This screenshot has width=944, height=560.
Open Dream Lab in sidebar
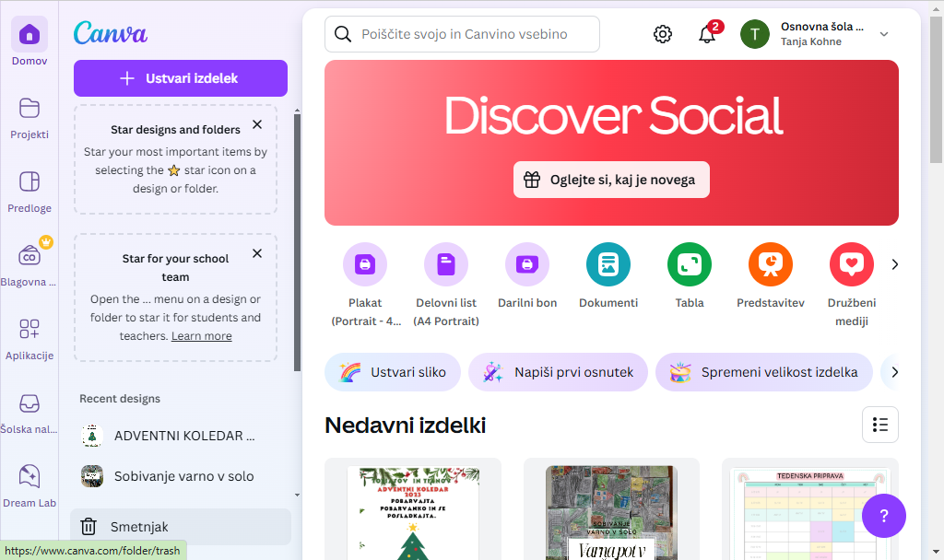point(29,476)
